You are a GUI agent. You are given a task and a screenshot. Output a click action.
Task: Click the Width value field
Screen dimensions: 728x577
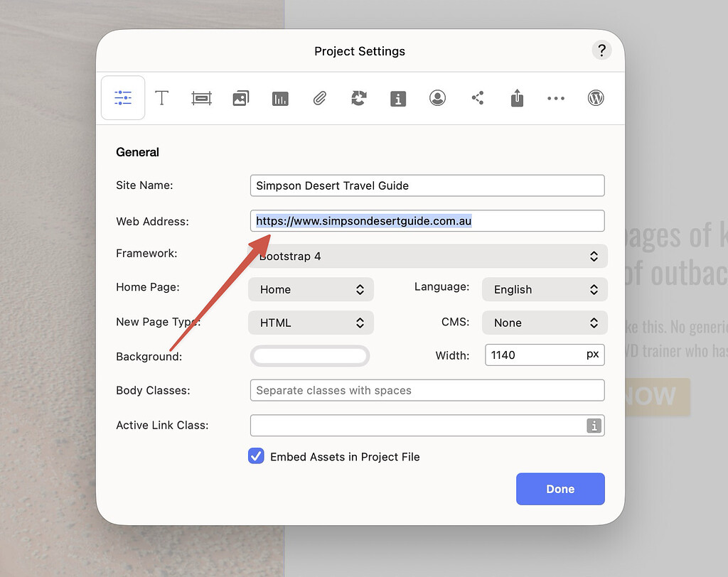545,355
